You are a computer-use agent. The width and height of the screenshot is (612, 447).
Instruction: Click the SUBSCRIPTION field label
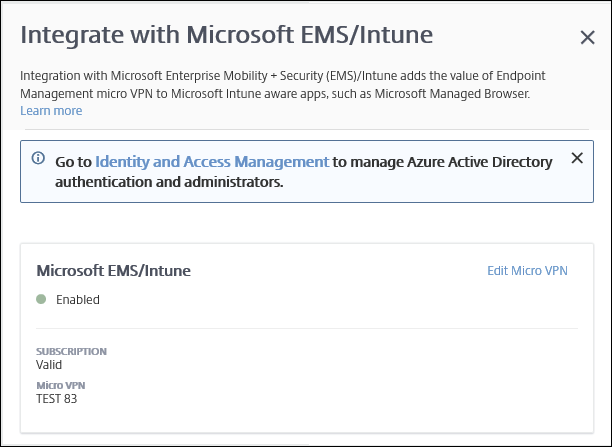point(71,352)
